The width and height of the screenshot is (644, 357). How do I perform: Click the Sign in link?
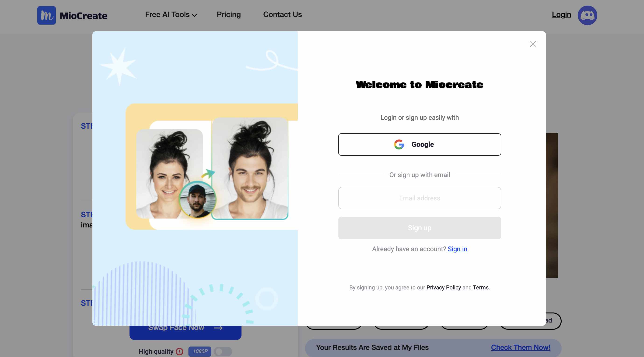[457, 249]
